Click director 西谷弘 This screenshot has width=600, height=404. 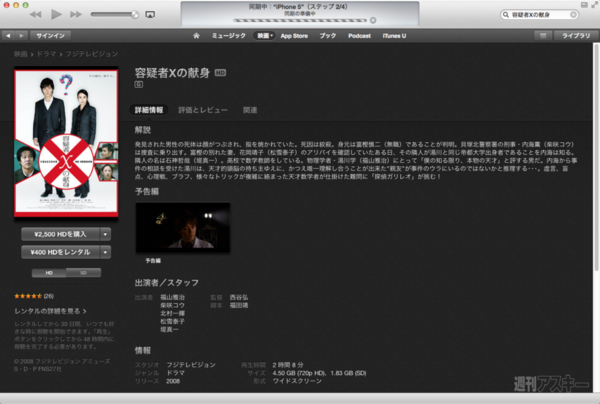(x=239, y=297)
